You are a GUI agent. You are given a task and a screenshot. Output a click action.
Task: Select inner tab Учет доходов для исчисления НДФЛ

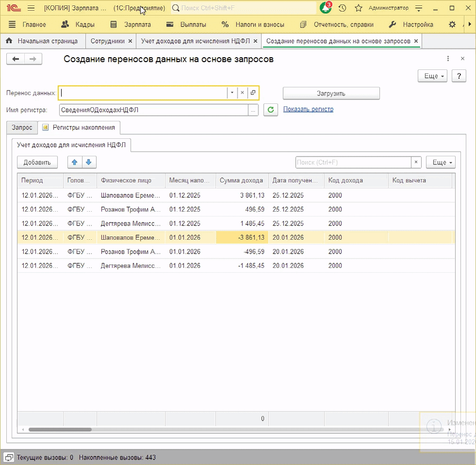[x=71, y=145]
